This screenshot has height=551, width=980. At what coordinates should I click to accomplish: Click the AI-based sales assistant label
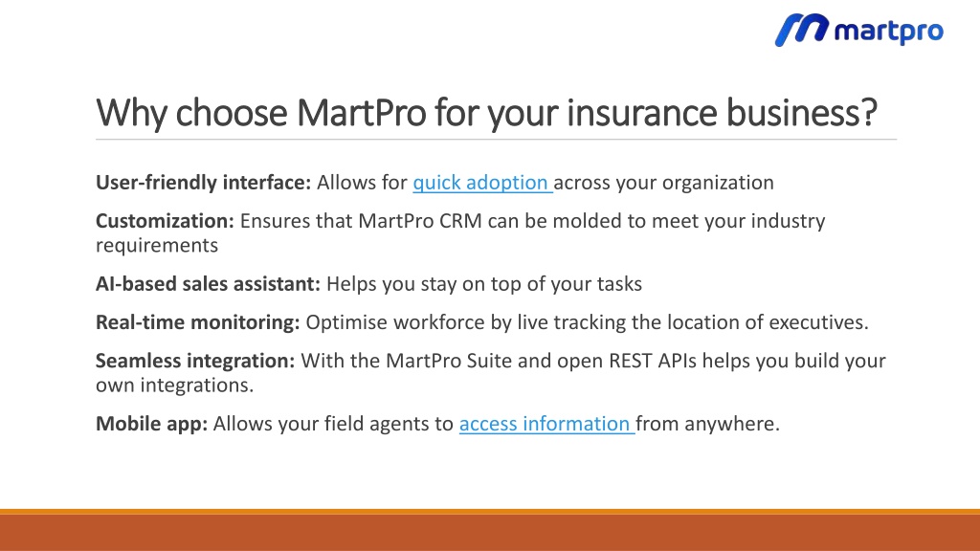[208, 283]
